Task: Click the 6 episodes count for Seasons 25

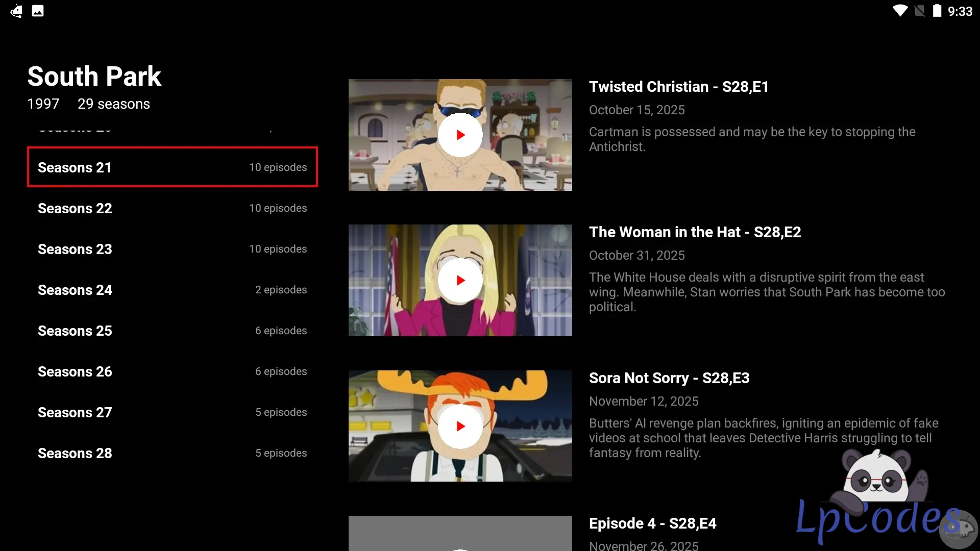Action: click(281, 331)
